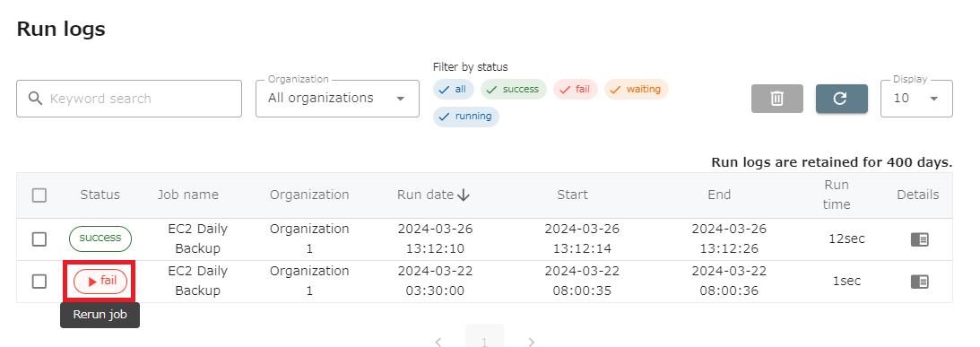Open details icon for 2024-03-22 run
980x347 pixels.
coord(919,282)
